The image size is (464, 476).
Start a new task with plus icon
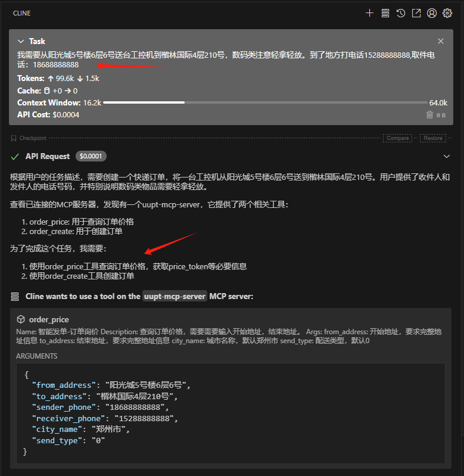pyautogui.click(x=369, y=13)
